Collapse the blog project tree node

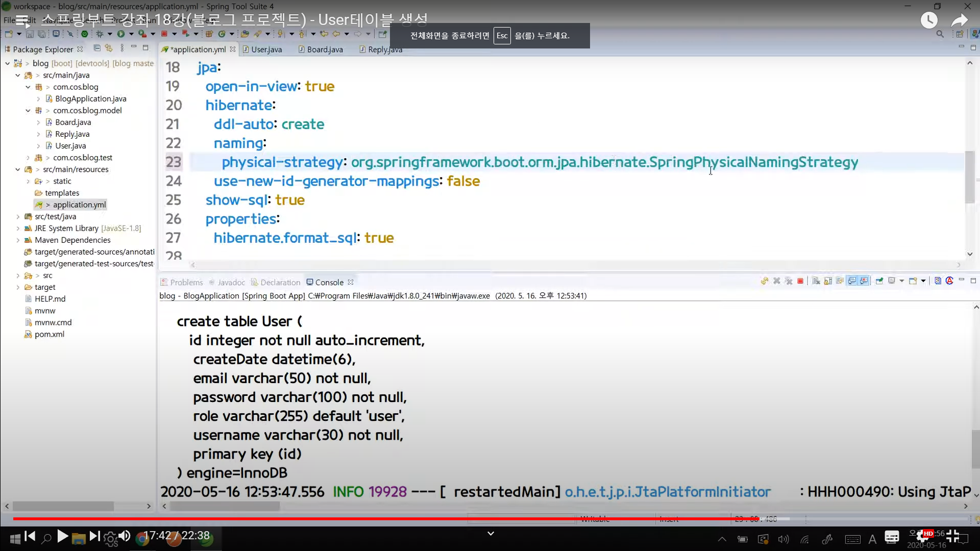coord(7,63)
